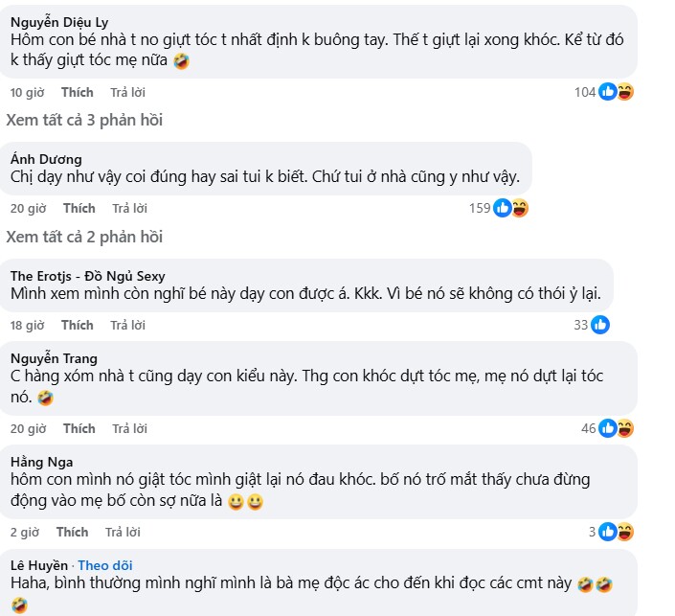The image size is (675, 616).
Task: Click the like reaction icon showing 33
Action: click(600, 325)
